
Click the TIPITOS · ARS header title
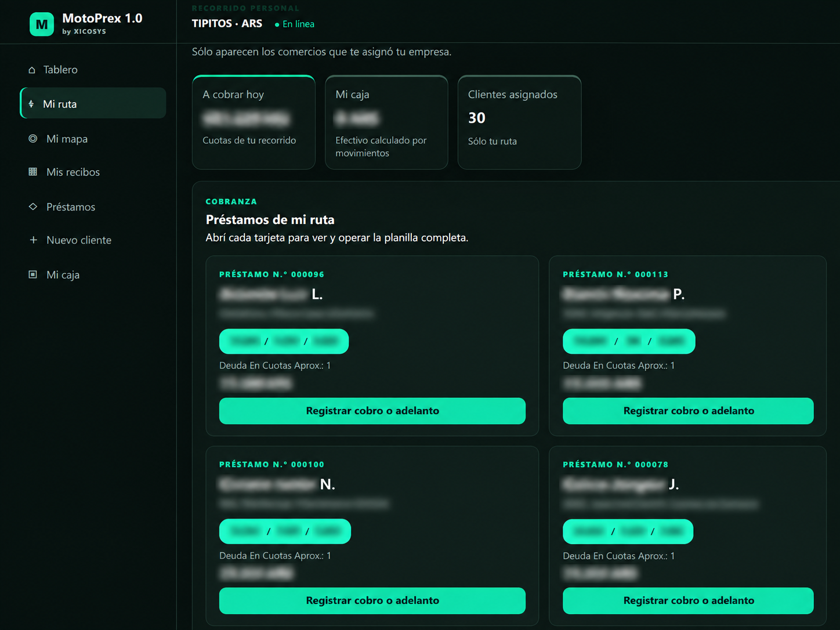(227, 24)
